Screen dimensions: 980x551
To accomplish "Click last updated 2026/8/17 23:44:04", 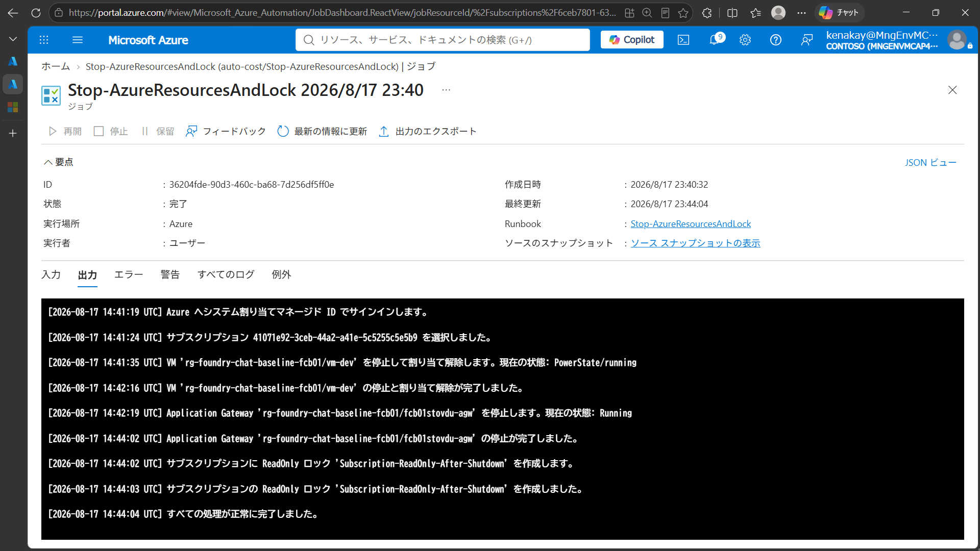I will pos(669,204).
